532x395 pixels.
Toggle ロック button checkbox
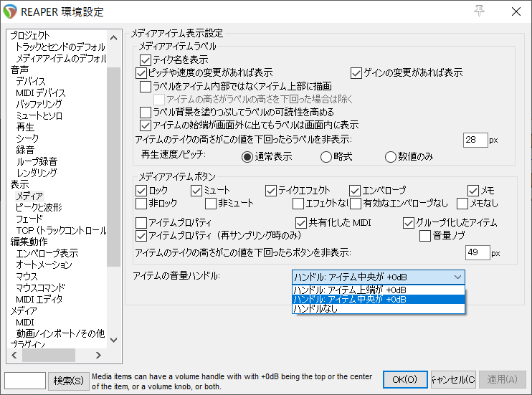pyautogui.click(x=141, y=191)
